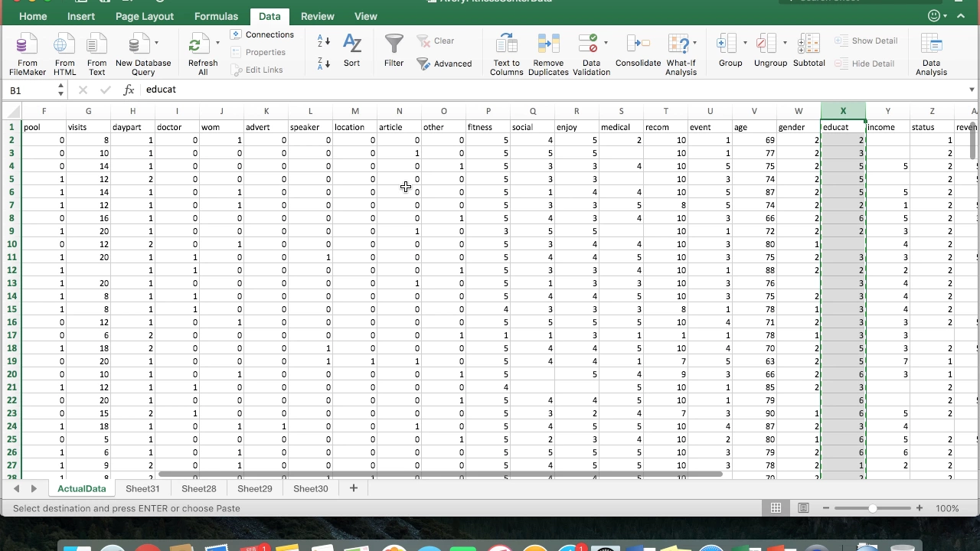980x551 pixels.
Task: Open Data Analysis tool
Action: tap(931, 54)
